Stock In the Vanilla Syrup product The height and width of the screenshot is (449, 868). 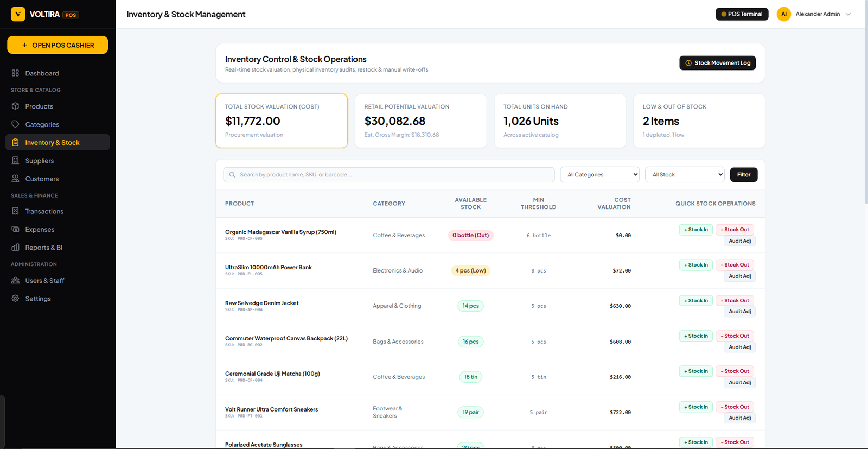tap(696, 230)
